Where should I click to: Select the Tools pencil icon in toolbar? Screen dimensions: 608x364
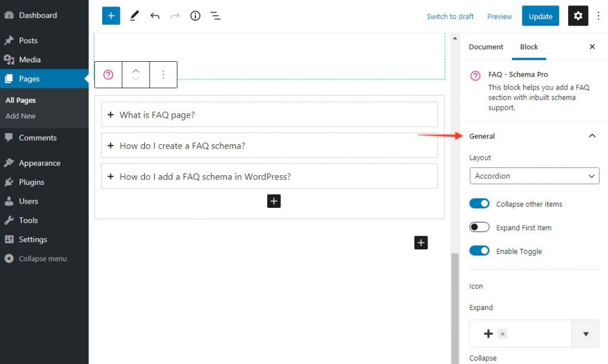pos(134,16)
